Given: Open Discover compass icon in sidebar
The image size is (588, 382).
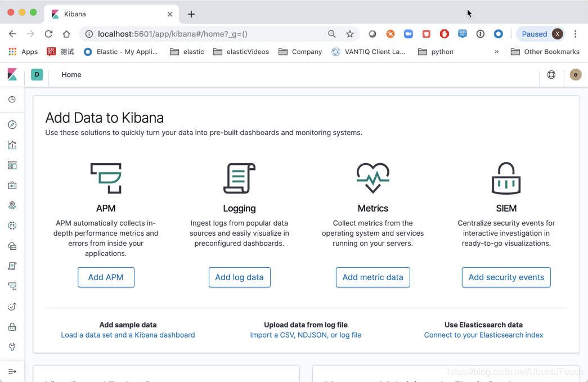Looking at the screenshot, I should pyautogui.click(x=12, y=124).
